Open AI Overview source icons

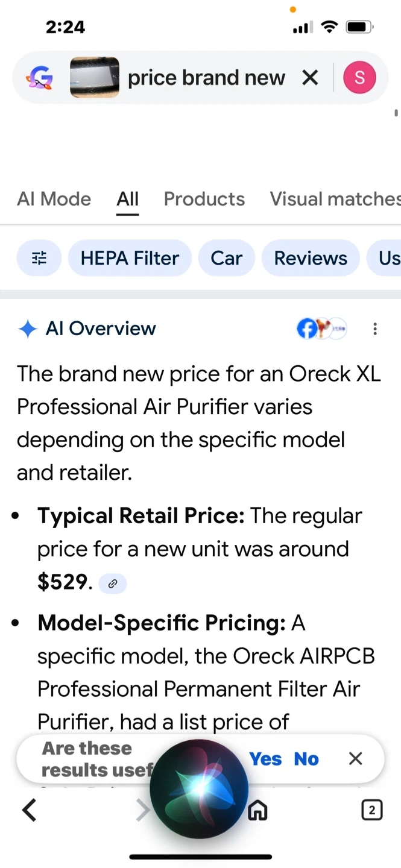[322, 329]
